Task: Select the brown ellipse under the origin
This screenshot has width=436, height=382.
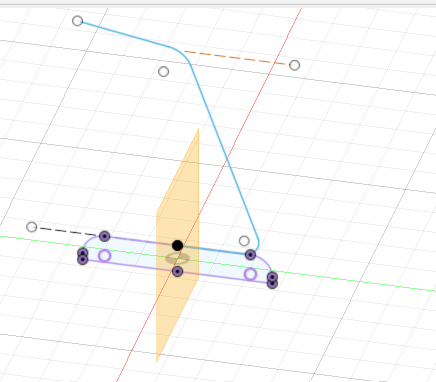Action: (178, 258)
